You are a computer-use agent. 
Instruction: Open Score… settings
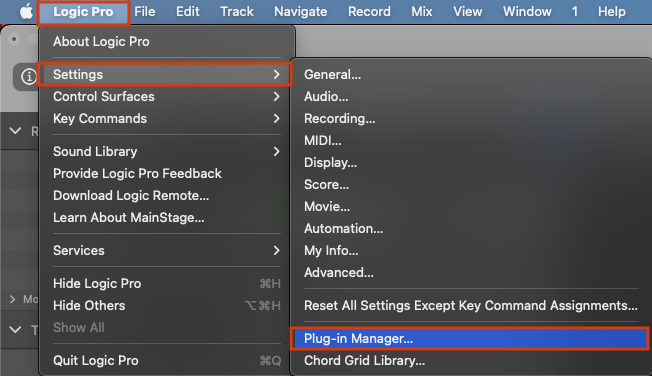(x=470, y=185)
